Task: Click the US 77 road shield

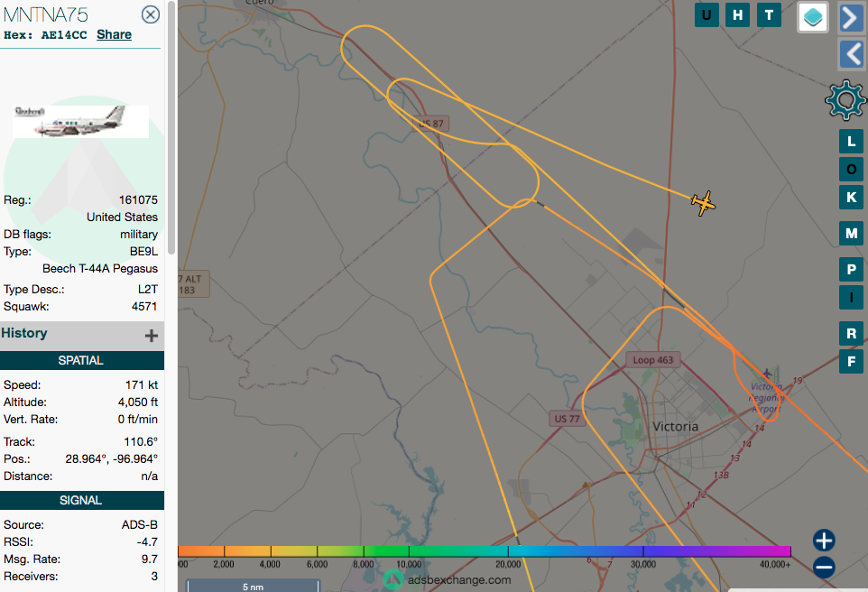Action: pyautogui.click(x=567, y=419)
